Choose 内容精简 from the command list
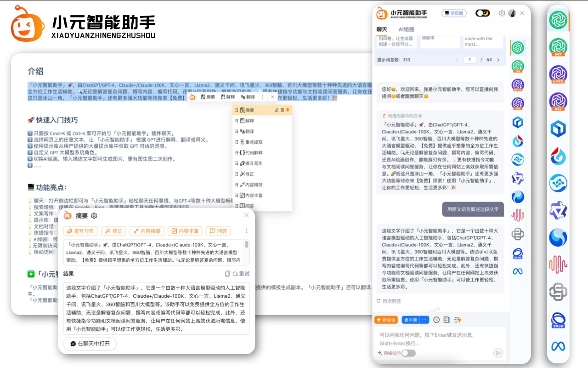Viewport: 588px width, 368px height. 262,184
